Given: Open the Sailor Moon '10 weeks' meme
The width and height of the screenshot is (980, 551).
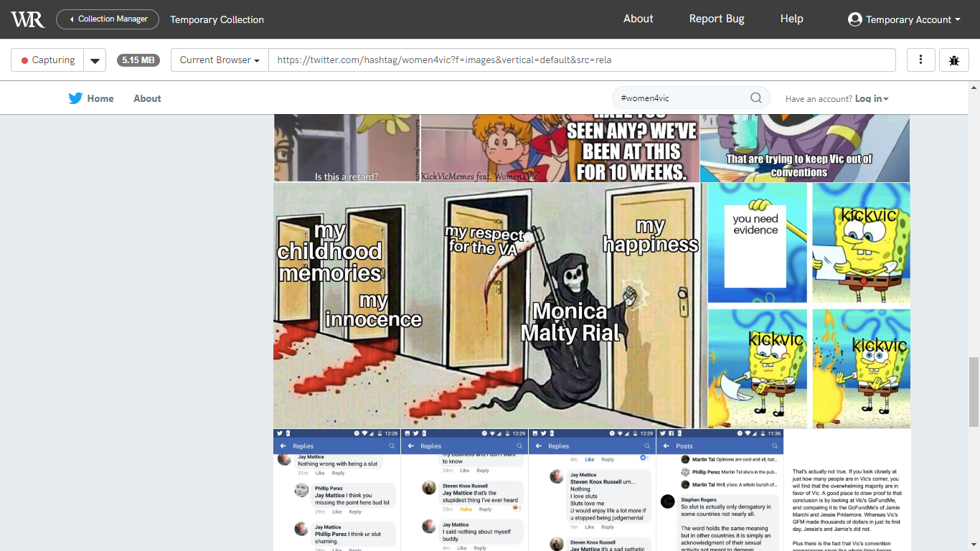Looking at the screenshot, I should pos(560,148).
